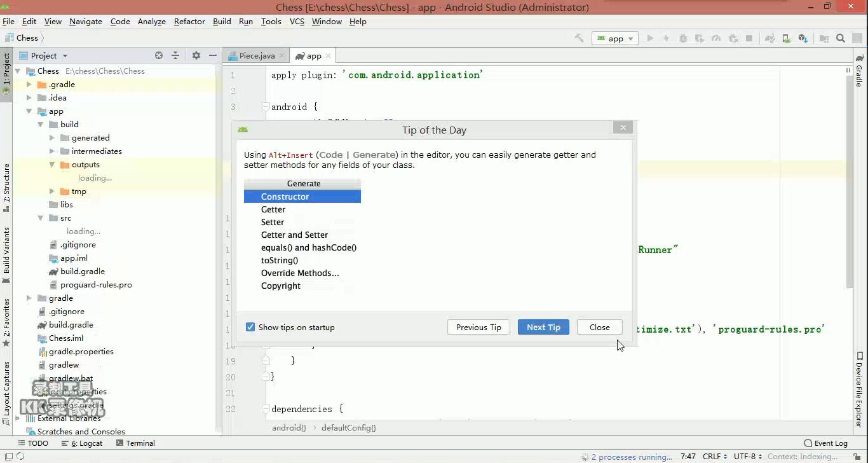Hide Project panel with minus icon
Viewport: 868px width, 463px height.
[x=213, y=55]
